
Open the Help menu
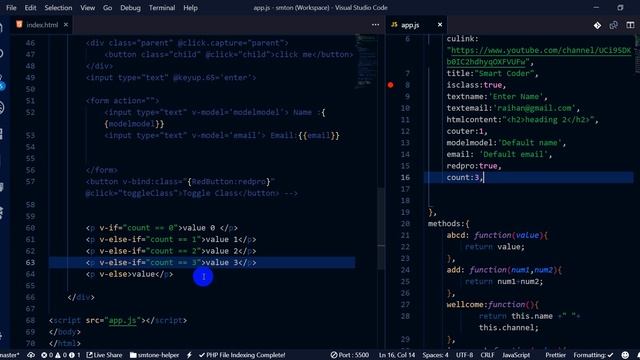coord(190,8)
